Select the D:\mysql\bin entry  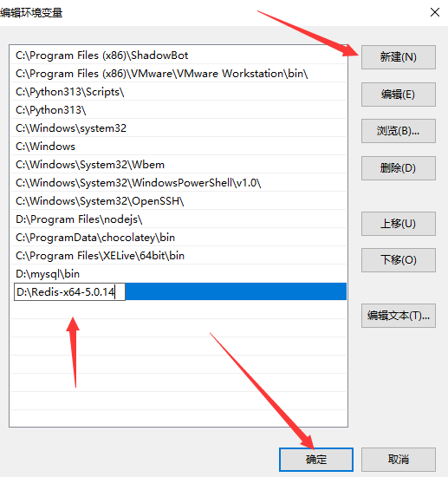pos(179,274)
